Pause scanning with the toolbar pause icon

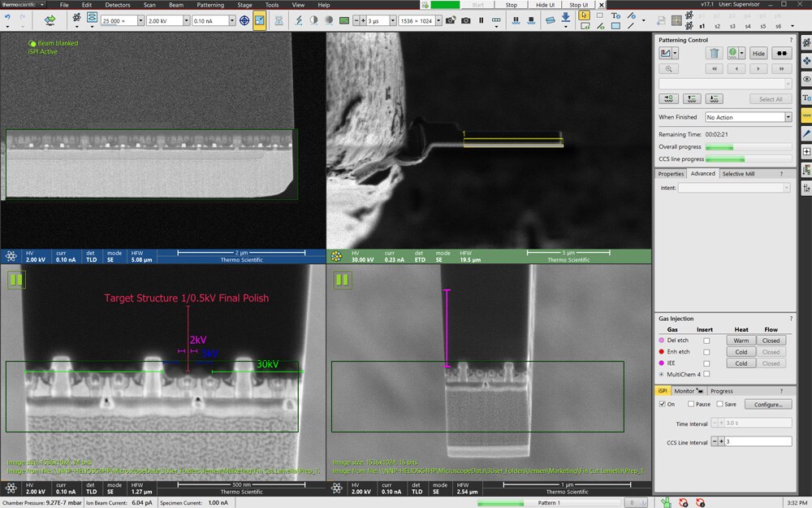click(481, 20)
